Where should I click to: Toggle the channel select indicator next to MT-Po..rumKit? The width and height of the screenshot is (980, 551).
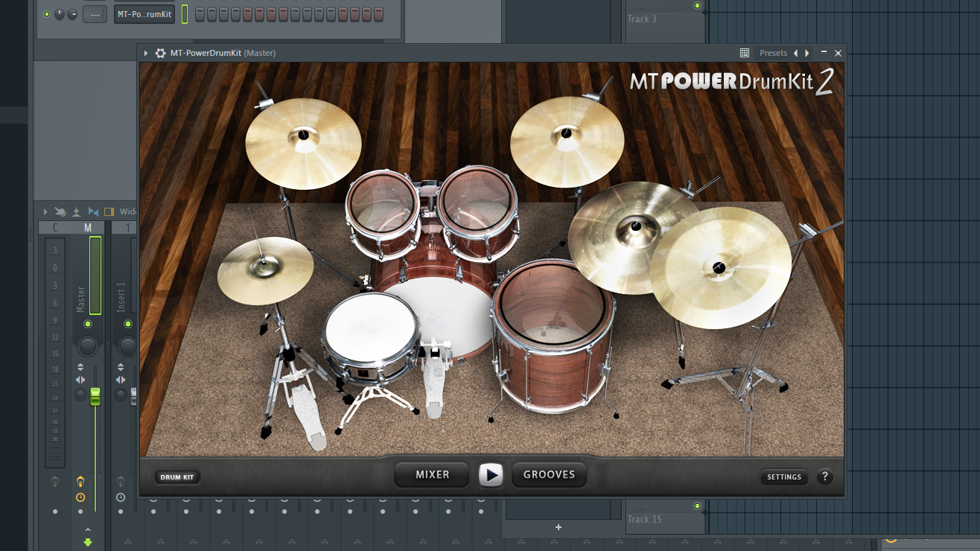(x=185, y=14)
